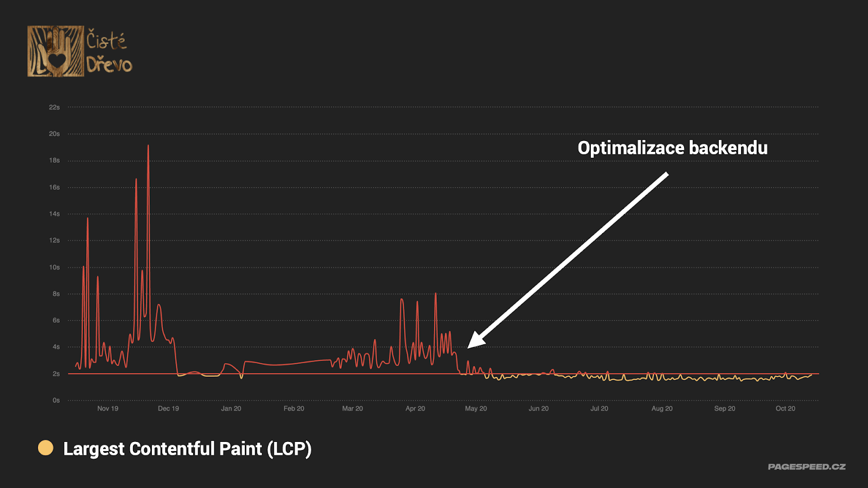Click the Dec 19 x-axis label
Viewport: 868px width, 488px height.
[168, 408]
